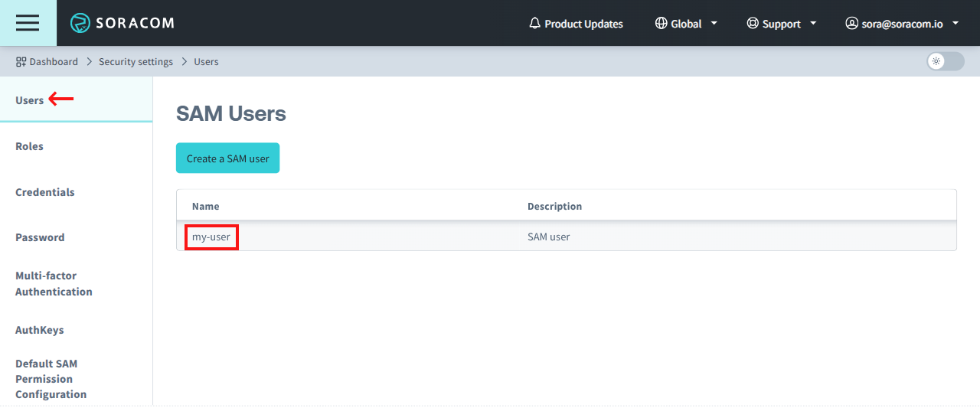Open Multi-factor Authentication settings

click(x=54, y=283)
